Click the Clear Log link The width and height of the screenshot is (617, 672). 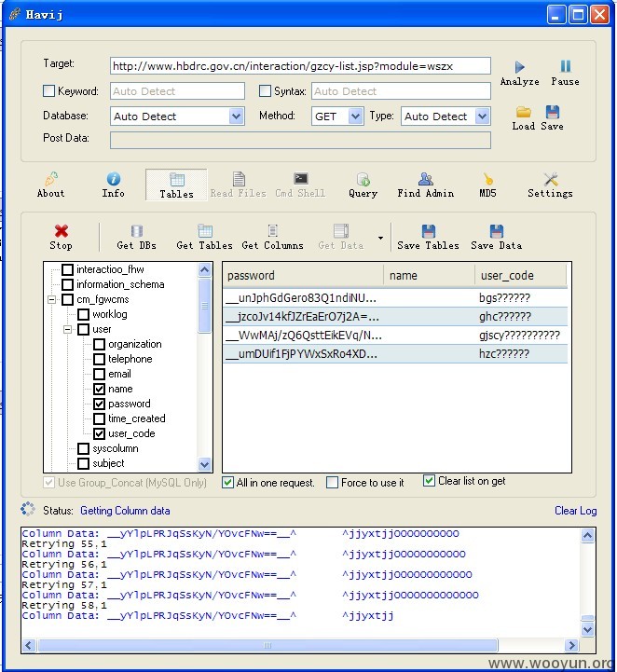pyautogui.click(x=575, y=511)
